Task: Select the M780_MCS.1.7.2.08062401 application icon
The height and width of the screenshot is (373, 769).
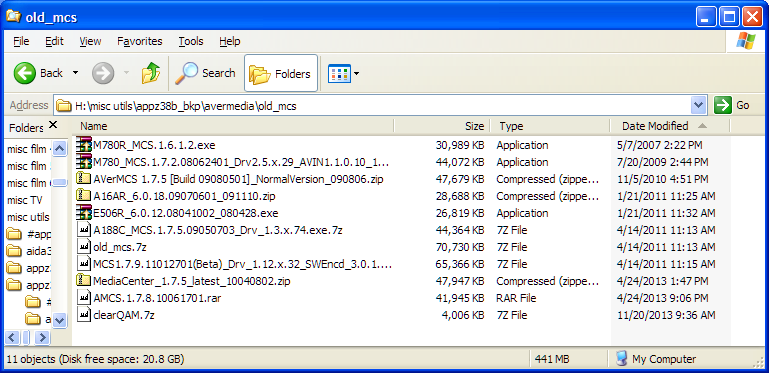Action: [x=84, y=162]
